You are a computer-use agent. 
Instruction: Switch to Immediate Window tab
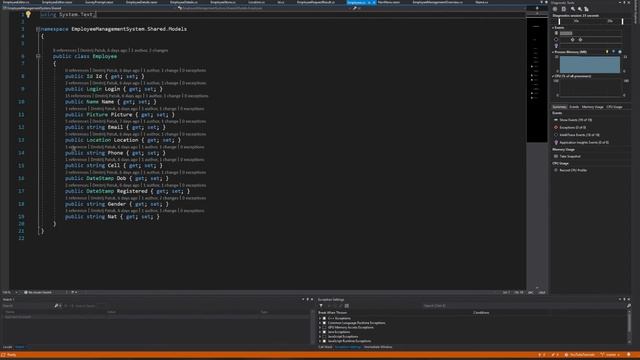click(378, 347)
